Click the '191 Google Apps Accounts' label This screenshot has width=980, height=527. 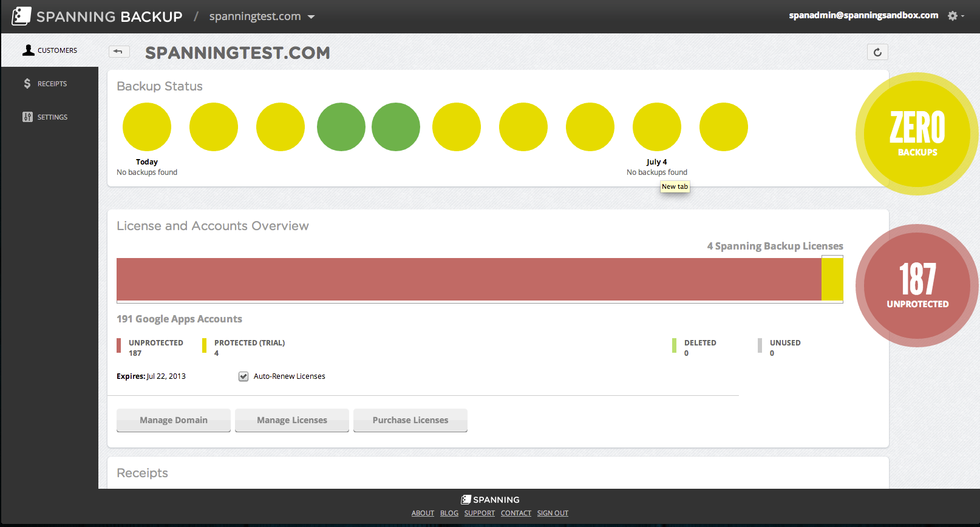tap(179, 319)
